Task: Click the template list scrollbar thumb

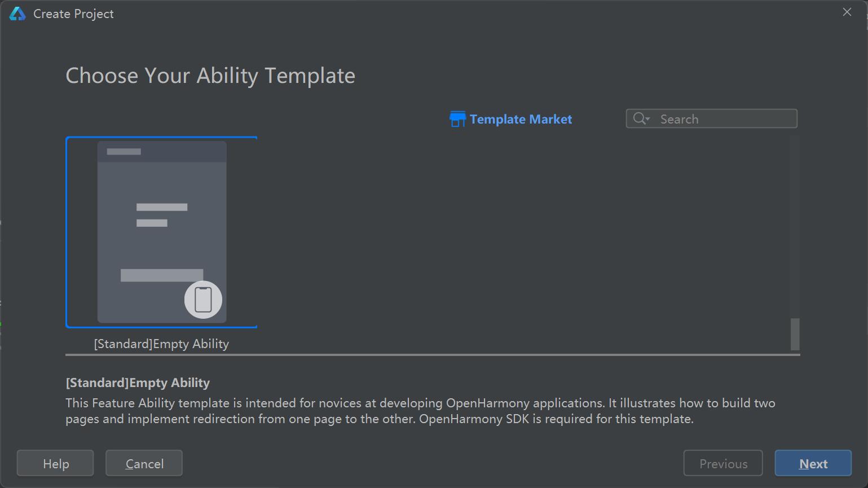Action: click(x=795, y=334)
